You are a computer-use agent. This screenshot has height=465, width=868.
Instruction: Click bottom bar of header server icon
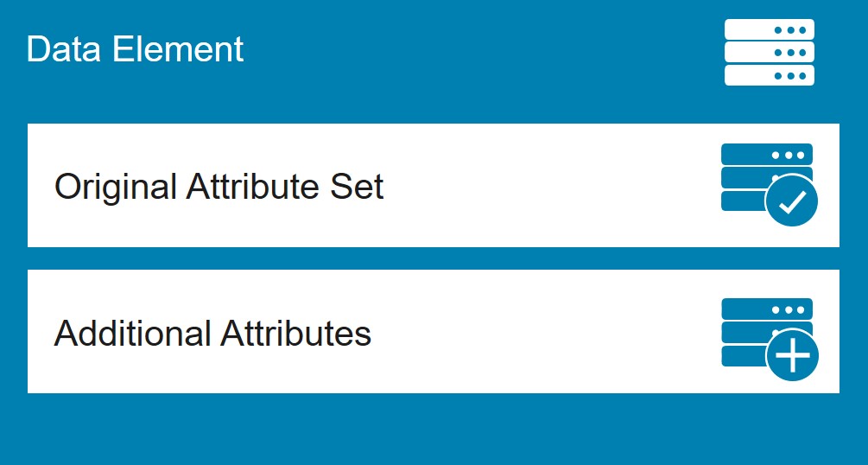pyautogui.click(x=770, y=75)
